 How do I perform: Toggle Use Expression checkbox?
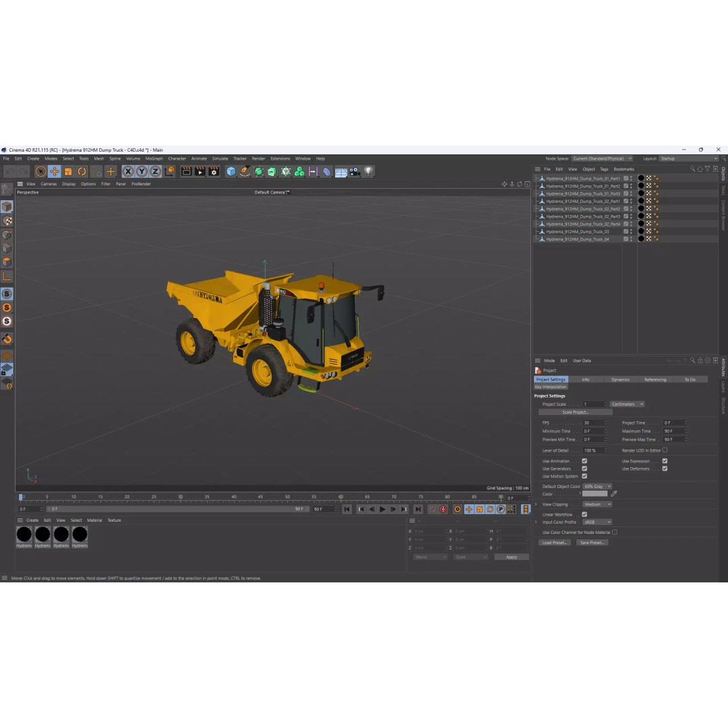665,461
